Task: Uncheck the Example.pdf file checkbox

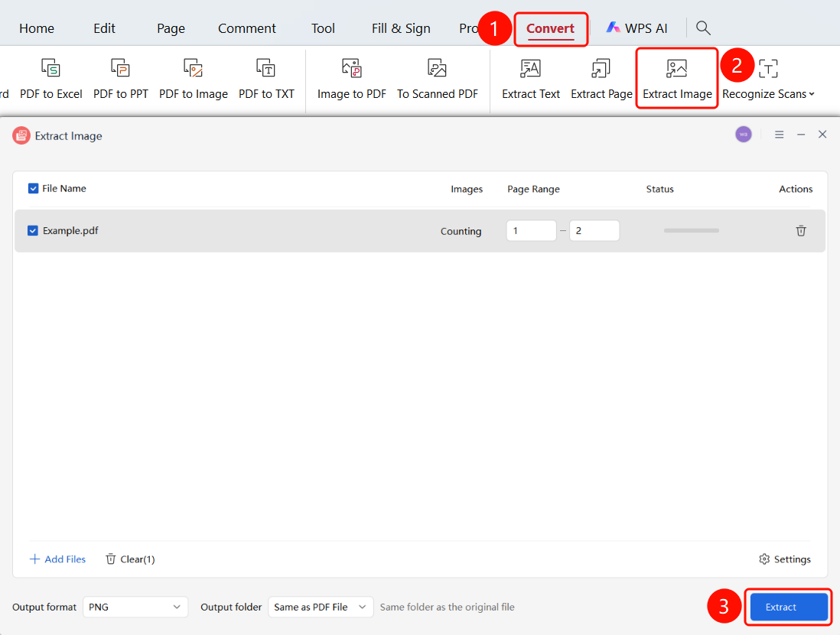Action: (33, 230)
